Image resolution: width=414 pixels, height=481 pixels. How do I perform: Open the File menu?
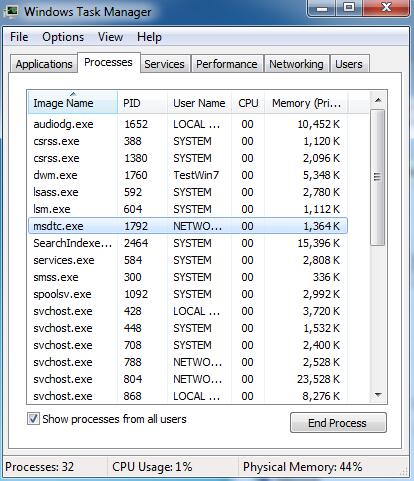(x=19, y=37)
